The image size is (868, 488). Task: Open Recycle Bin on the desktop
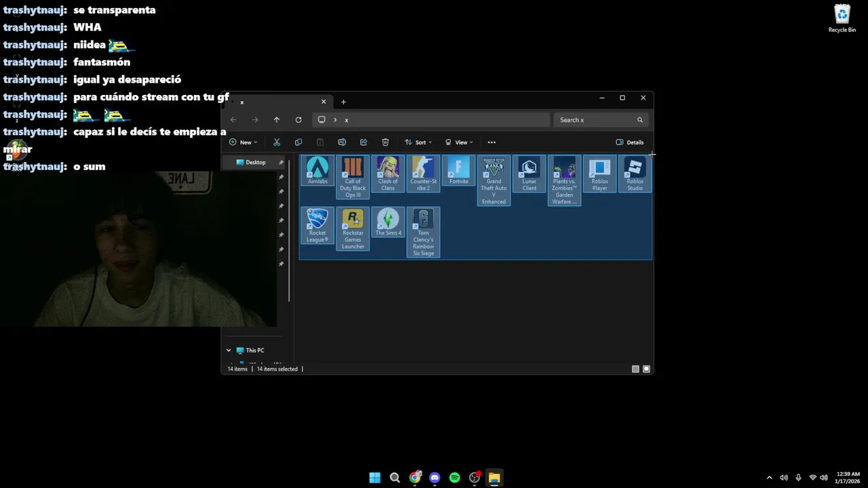pyautogui.click(x=842, y=18)
